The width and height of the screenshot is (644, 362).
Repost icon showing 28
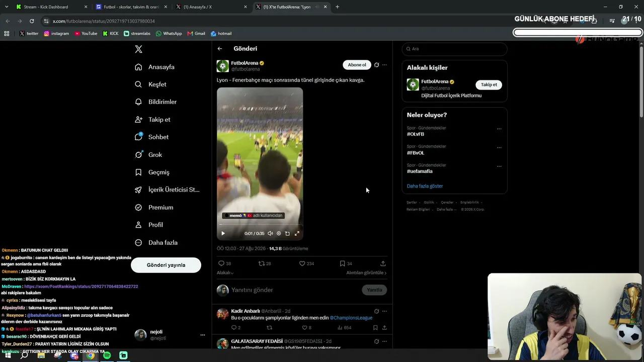pos(261,263)
